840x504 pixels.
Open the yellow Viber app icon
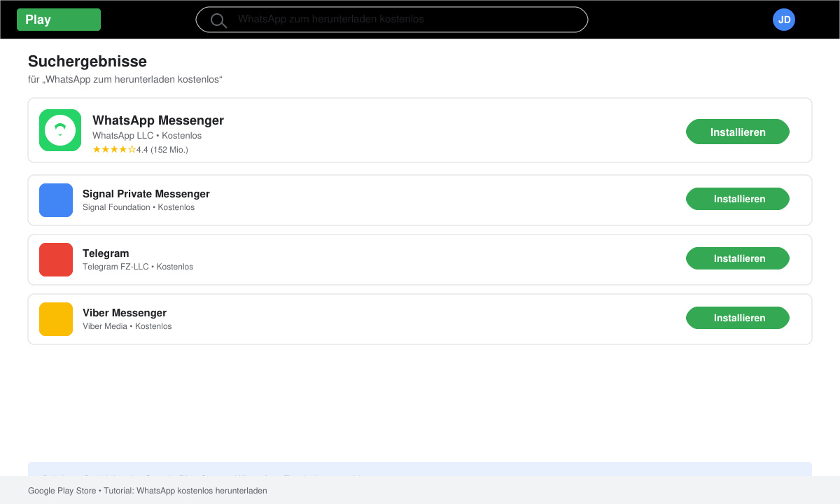coord(56,319)
